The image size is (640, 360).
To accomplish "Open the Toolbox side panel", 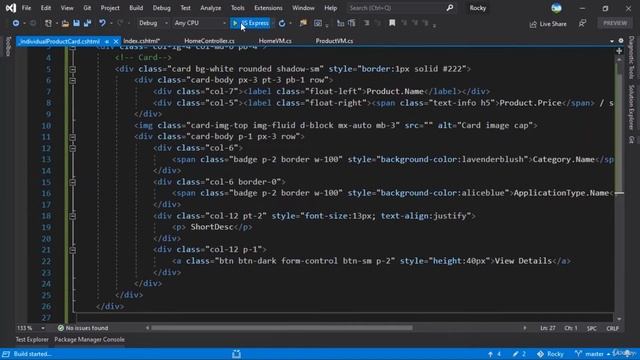I will (x=8, y=46).
